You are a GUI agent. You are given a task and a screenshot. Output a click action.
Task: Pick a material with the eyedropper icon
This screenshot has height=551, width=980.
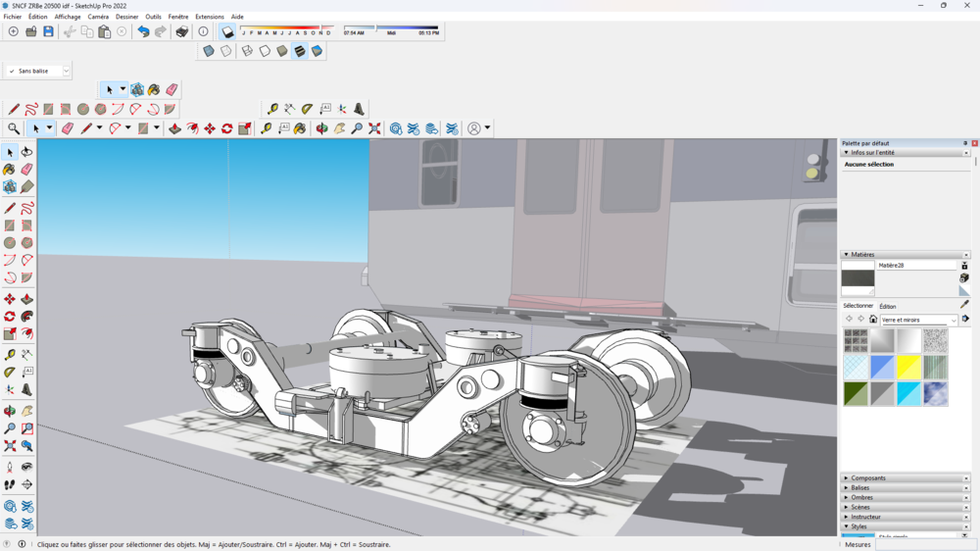964,304
